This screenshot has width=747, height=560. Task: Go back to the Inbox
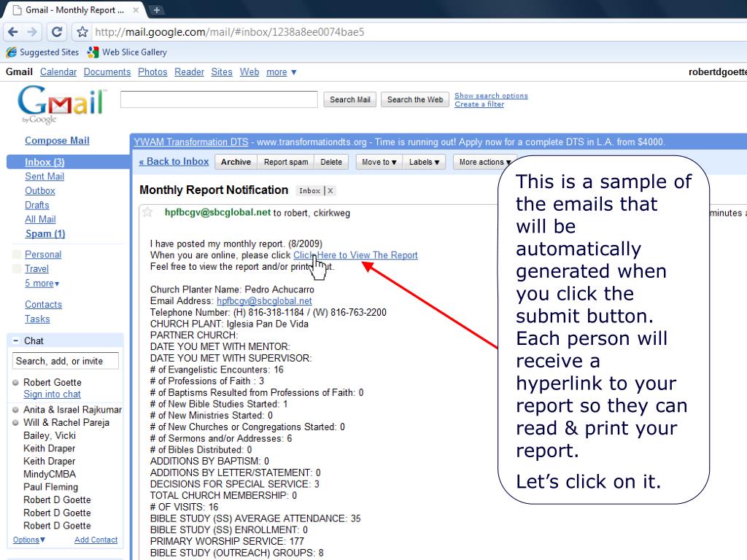pyautogui.click(x=174, y=161)
